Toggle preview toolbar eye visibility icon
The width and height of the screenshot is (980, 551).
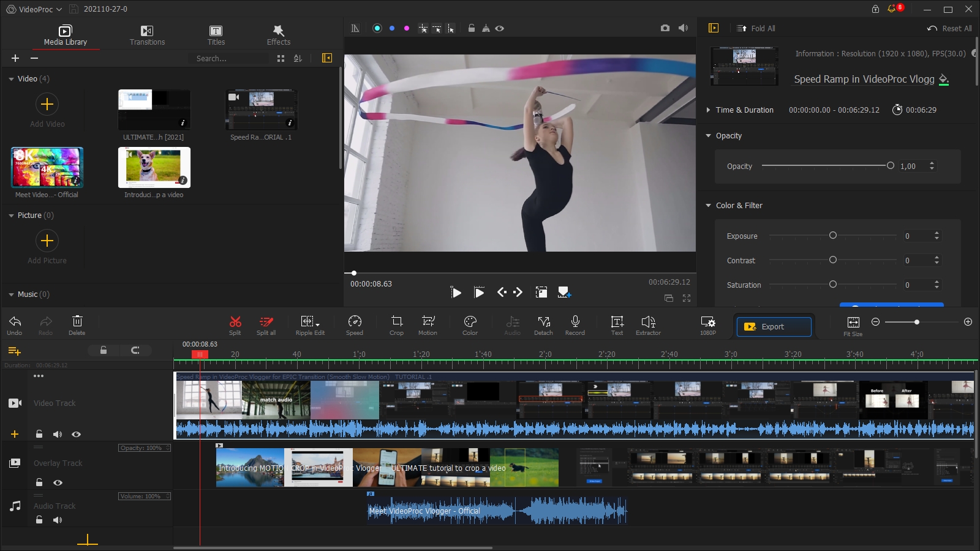point(500,28)
